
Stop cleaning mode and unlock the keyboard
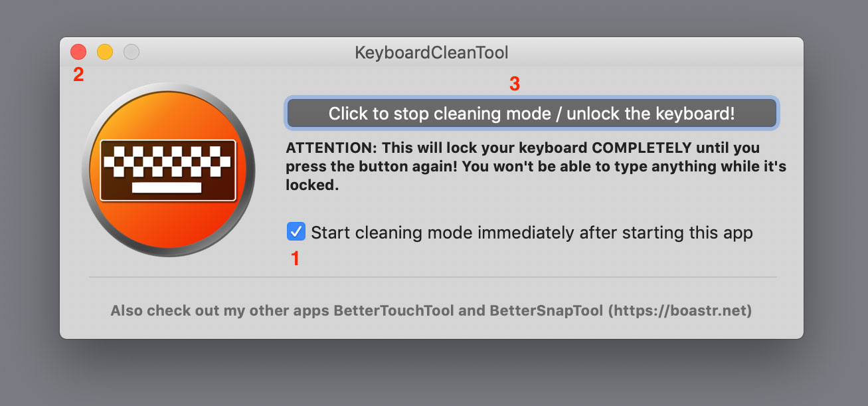[x=532, y=114]
